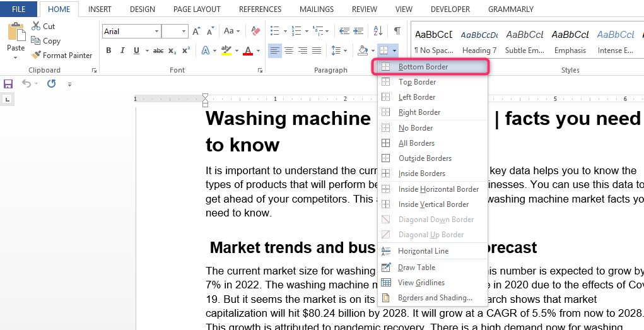Apply the red font color
644x330 pixels.
(x=248, y=50)
